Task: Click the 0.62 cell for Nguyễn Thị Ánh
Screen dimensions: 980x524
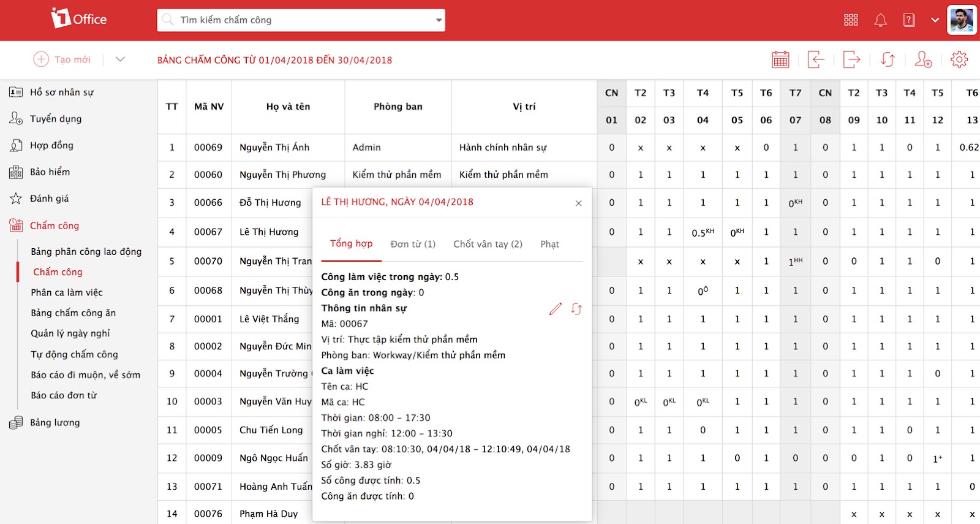Action: [969, 147]
